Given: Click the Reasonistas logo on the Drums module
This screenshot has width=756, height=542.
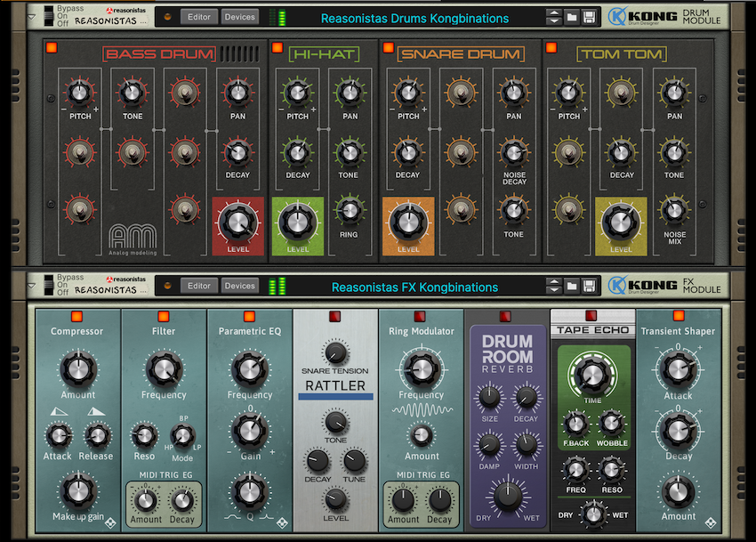Looking at the screenshot, I should [126, 10].
